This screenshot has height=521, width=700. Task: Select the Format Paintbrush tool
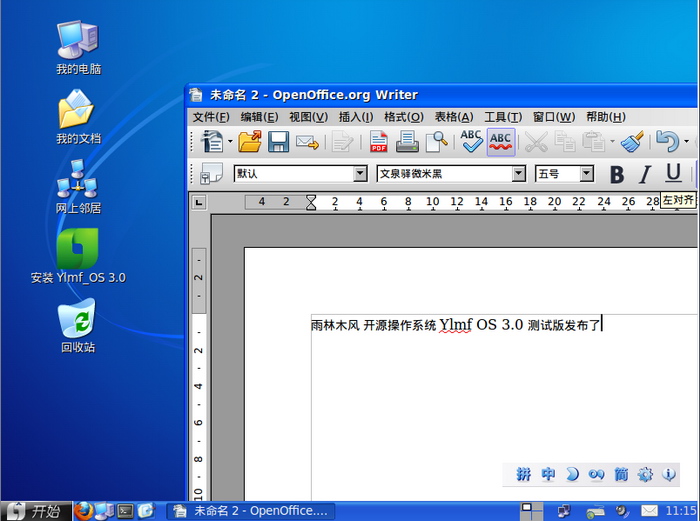point(632,142)
